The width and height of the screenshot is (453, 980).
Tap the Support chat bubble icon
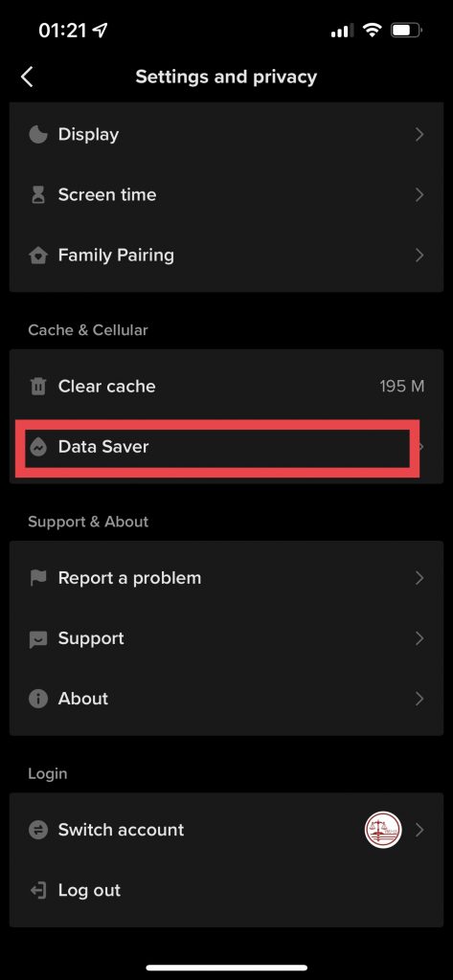point(38,638)
